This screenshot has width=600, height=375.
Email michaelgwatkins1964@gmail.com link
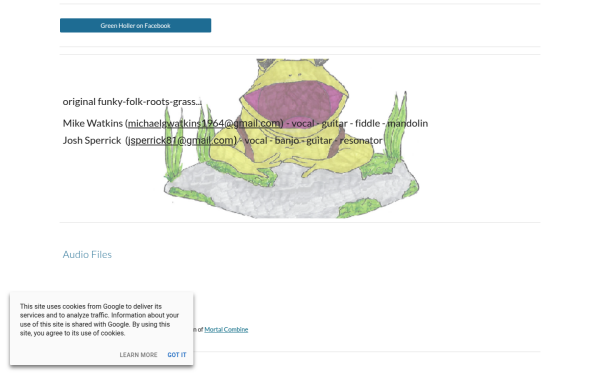point(204,123)
